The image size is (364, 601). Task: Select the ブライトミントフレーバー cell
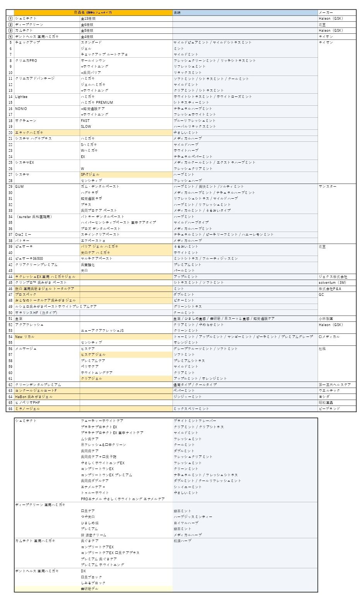(245, 421)
